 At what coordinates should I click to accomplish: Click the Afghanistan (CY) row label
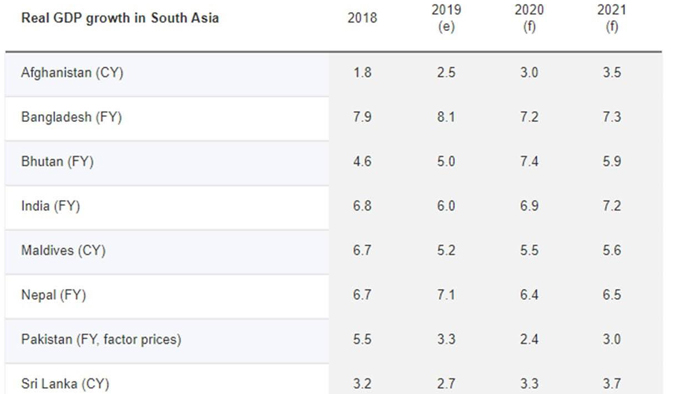(x=72, y=72)
